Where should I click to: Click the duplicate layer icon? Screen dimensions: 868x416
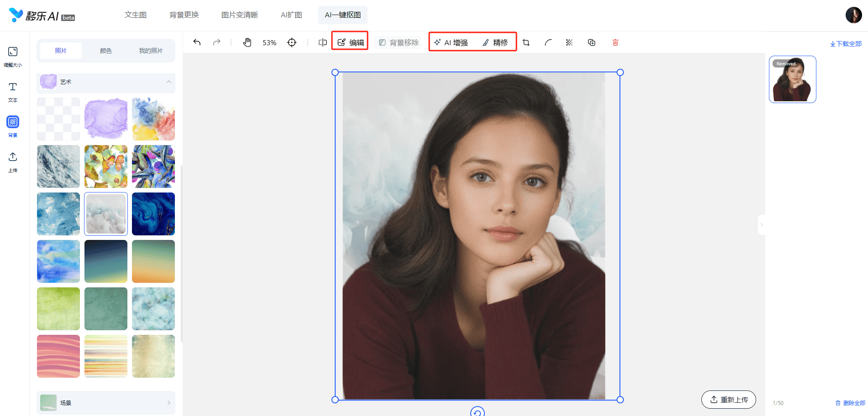pos(592,42)
